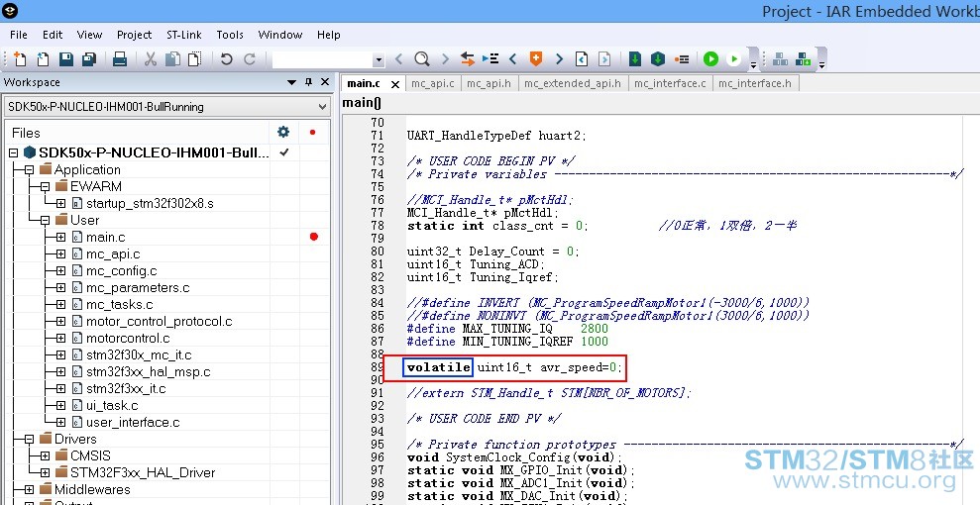Viewport: 980px width, 505px height.
Task: Pin the Workspace panel
Action: pyautogui.click(x=308, y=82)
